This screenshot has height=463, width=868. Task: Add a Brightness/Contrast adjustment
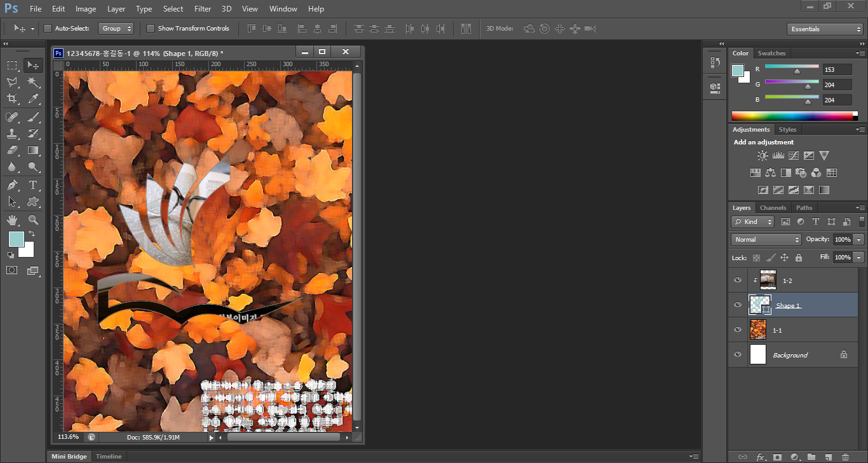pyautogui.click(x=763, y=155)
